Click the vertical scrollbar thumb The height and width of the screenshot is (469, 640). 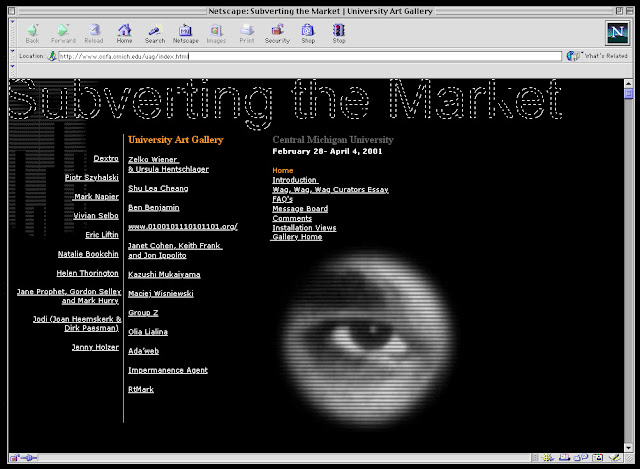[629, 94]
